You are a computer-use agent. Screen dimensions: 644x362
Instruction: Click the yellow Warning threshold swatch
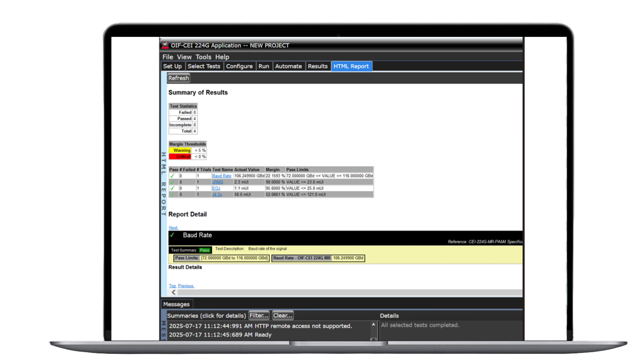180,150
